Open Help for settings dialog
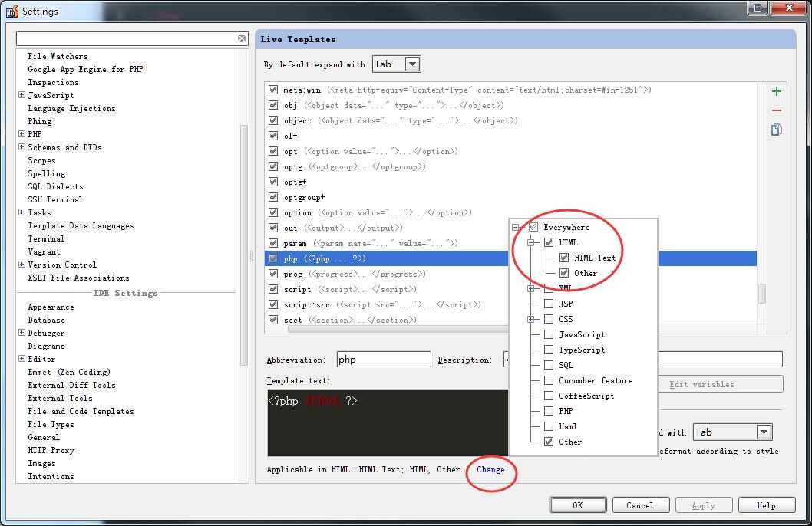The image size is (812, 526). (767, 505)
